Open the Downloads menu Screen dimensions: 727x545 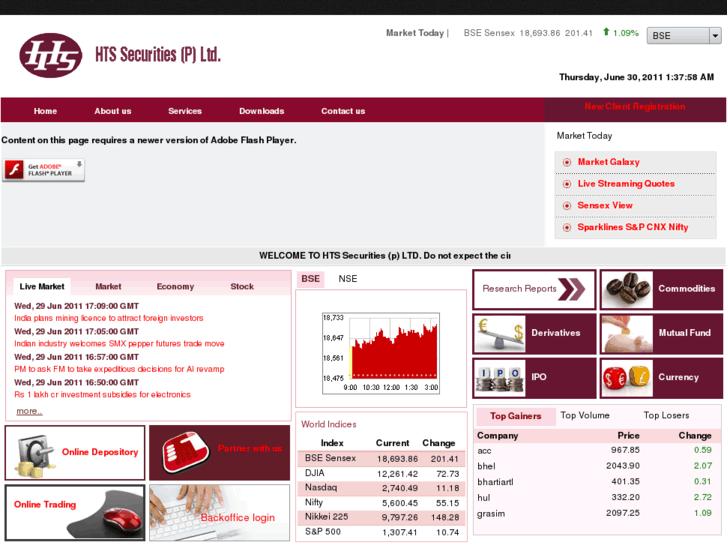[x=261, y=111]
